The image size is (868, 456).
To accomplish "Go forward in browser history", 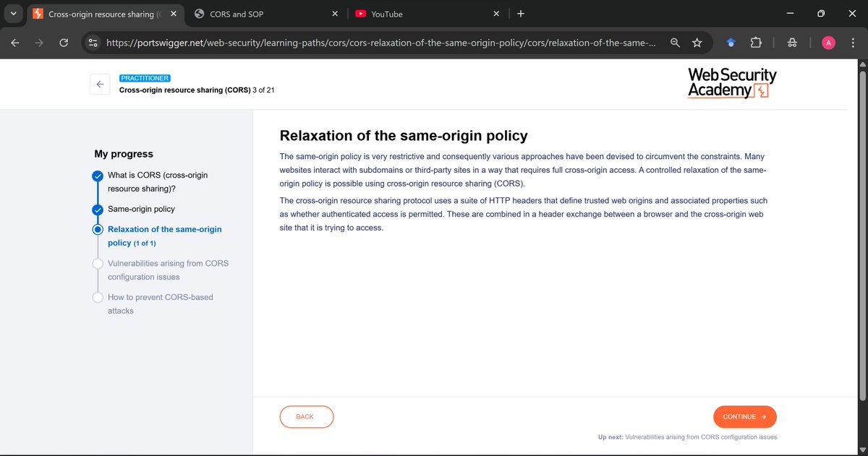I will pyautogui.click(x=39, y=43).
